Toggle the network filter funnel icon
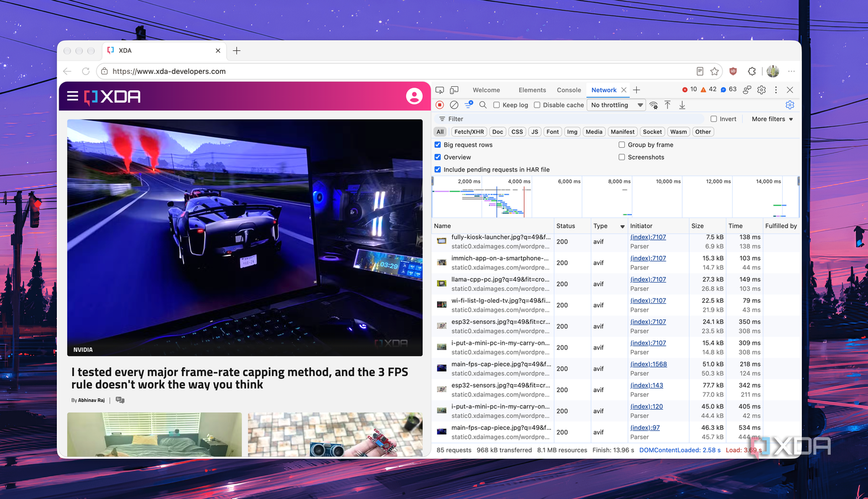 click(x=469, y=105)
